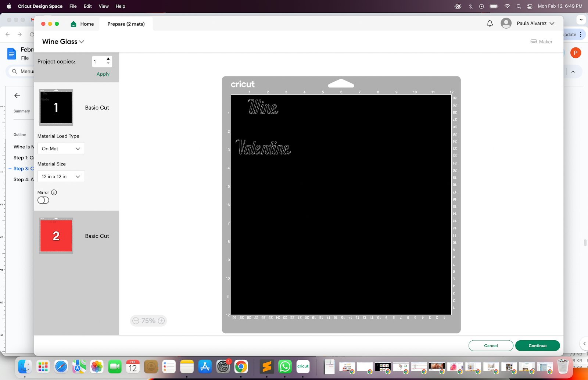Click the document thumbnail in the Dock
Screen dimensions: 588x380
tap(329, 366)
